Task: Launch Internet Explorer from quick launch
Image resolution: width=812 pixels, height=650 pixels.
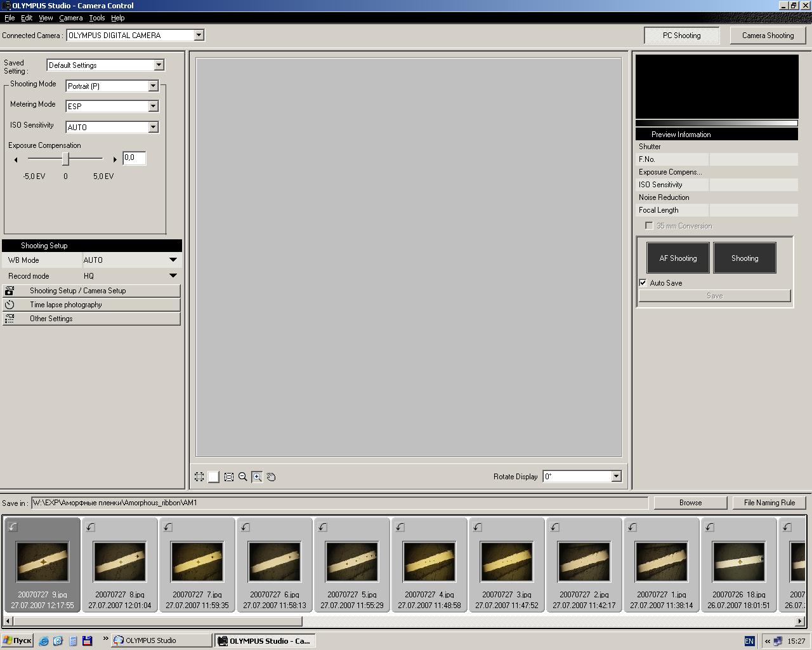Action: [44, 641]
